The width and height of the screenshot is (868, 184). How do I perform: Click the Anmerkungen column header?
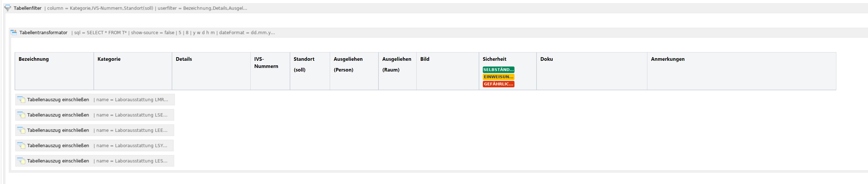(667, 59)
